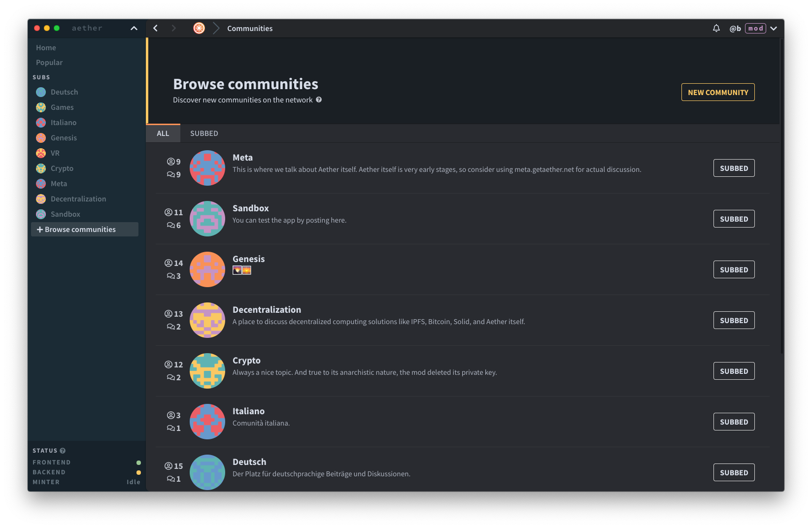Toggle subscription for Deutsch community
812x528 pixels.
tap(734, 472)
